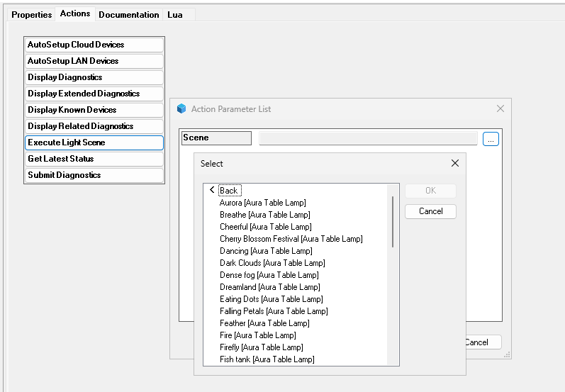
Task: Open the Documentation tab
Action: [x=128, y=14]
